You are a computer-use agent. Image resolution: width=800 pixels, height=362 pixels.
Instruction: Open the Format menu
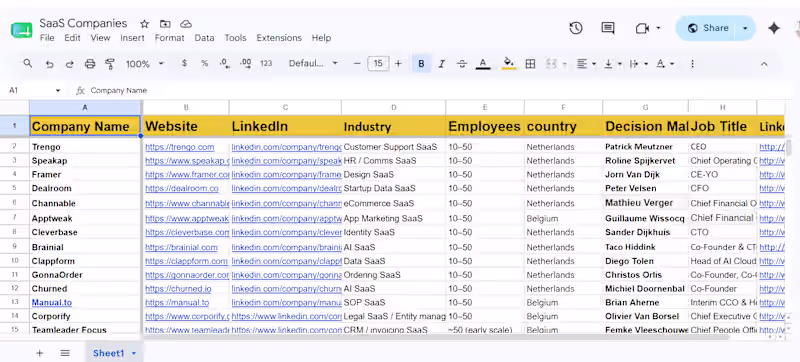[x=169, y=38]
